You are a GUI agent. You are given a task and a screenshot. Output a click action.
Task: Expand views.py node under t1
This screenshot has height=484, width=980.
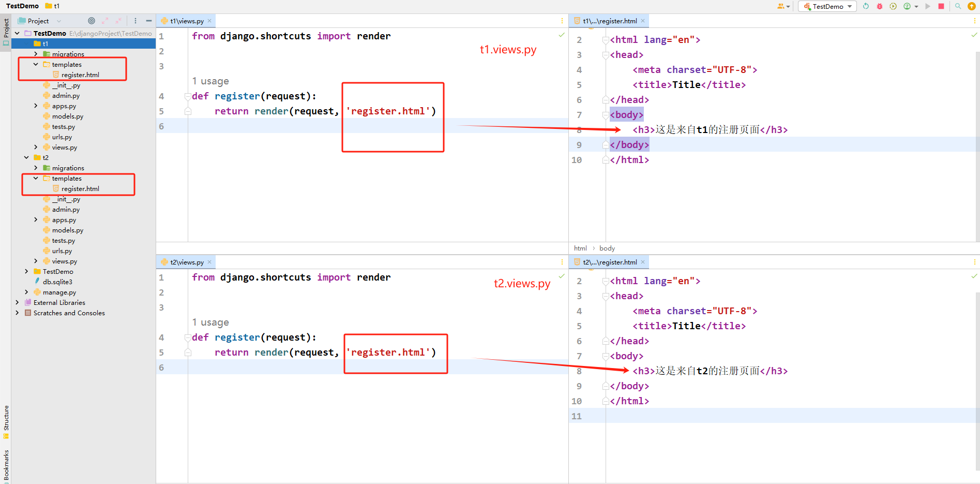[36, 147]
